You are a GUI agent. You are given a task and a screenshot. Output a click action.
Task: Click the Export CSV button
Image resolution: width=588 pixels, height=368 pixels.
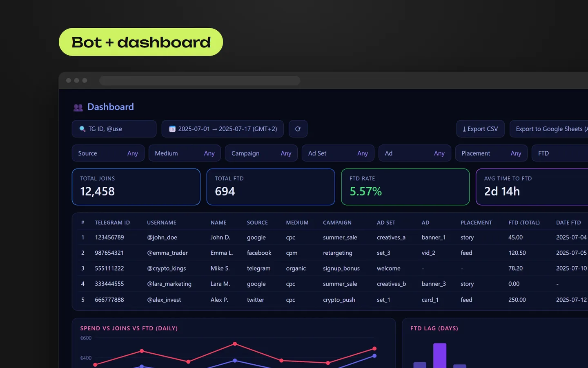480,129
